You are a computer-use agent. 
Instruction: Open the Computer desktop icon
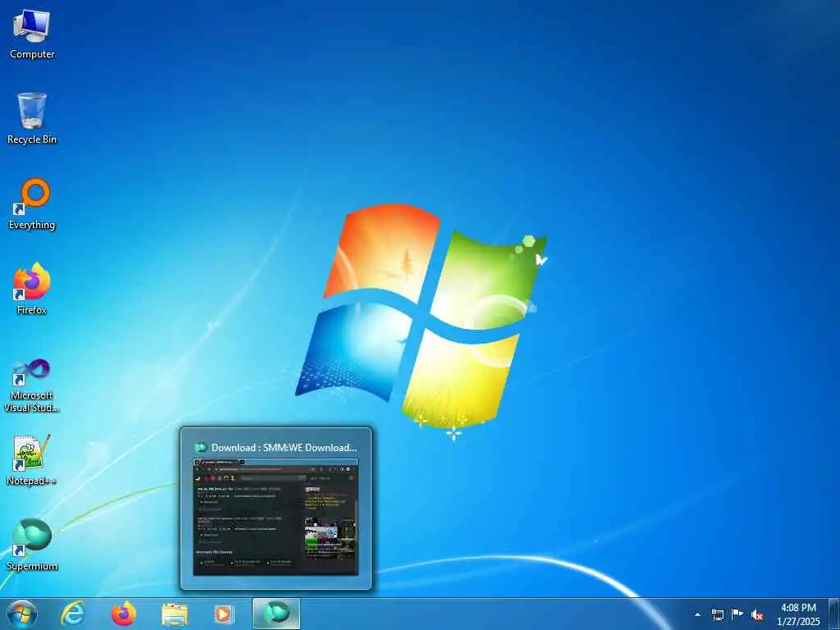[x=32, y=34]
